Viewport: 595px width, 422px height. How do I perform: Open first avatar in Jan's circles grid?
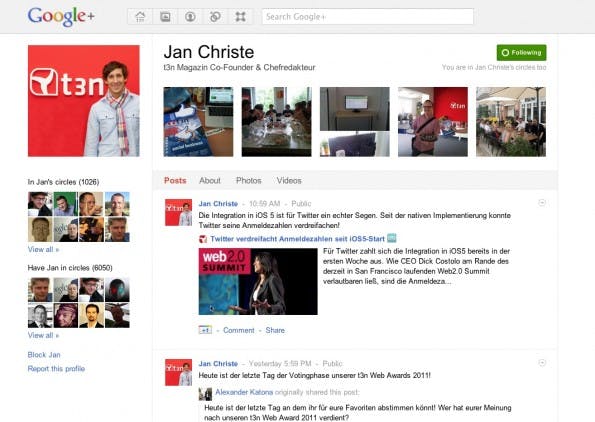pos(40,204)
